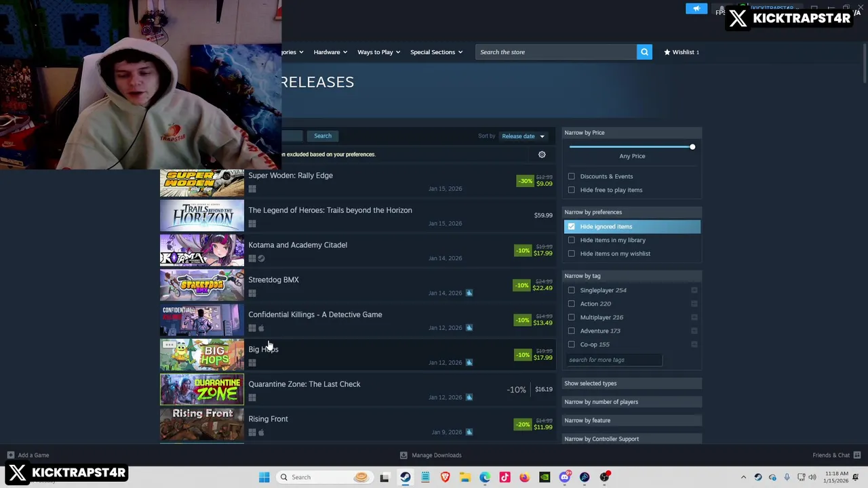Image resolution: width=868 pixels, height=488 pixels.
Task: Open Kotama and Academy Citadel listing
Action: (x=298, y=245)
